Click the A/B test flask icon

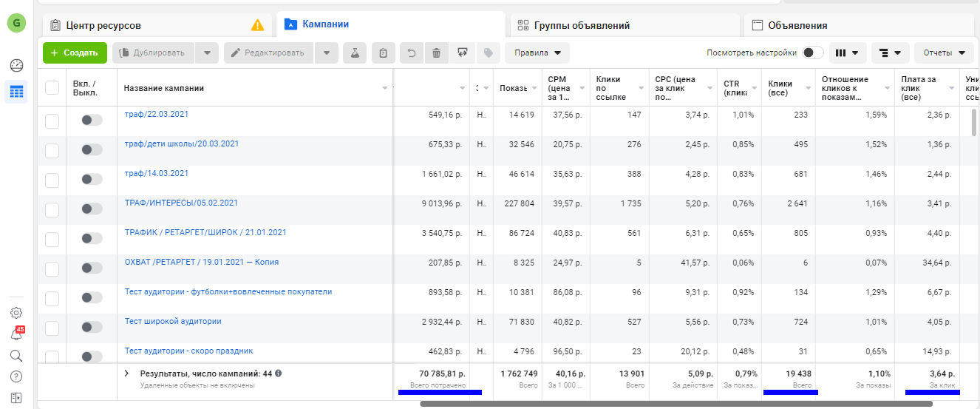tap(355, 53)
